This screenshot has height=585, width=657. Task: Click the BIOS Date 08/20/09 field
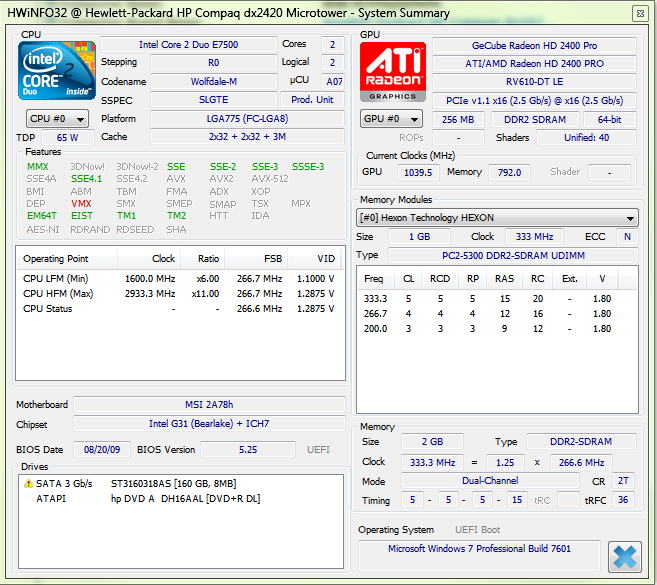pos(102,450)
